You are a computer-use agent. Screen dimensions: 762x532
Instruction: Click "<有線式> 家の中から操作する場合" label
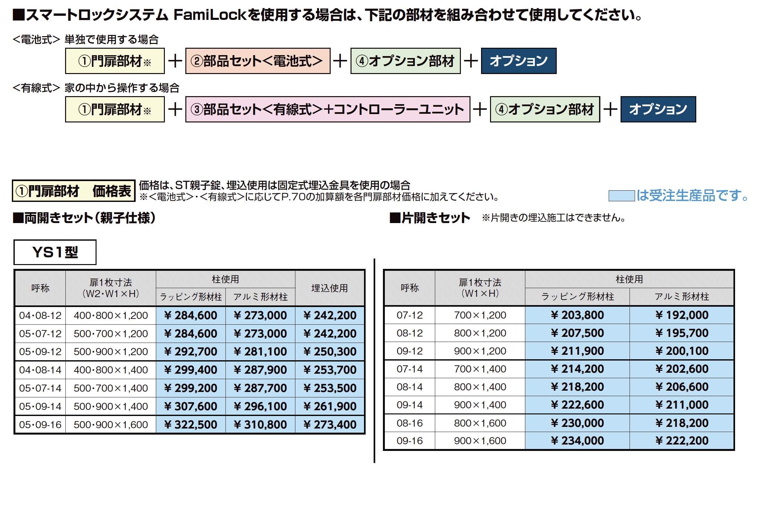click(x=96, y=88)
